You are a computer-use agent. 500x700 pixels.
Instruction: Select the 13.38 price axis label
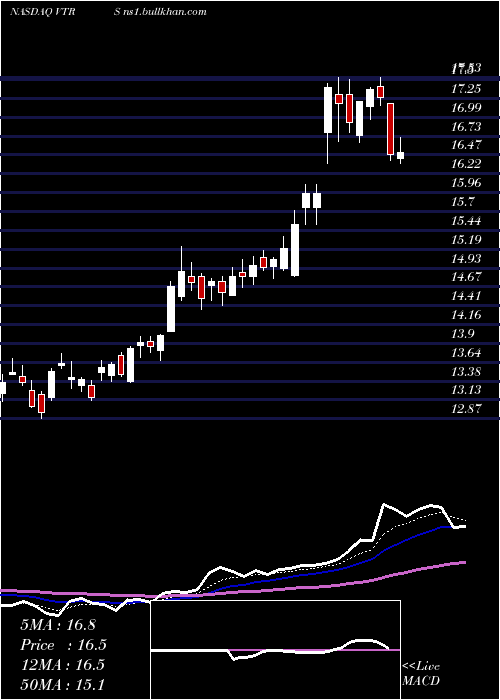click(x=466, y=371)
